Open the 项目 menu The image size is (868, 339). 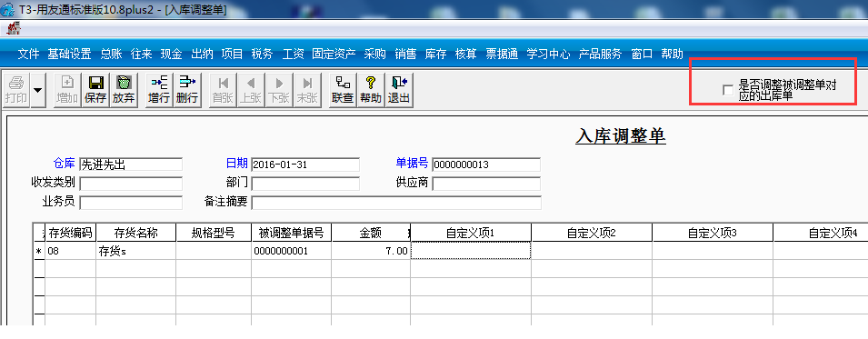[x=232, y=55]
